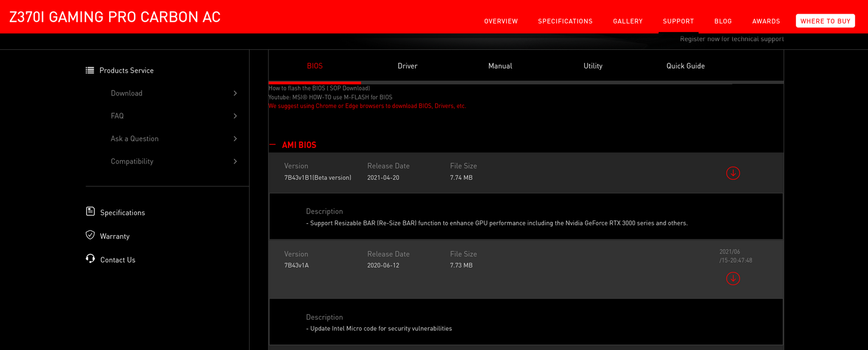868x350 pixels.
Task: Open the Quick Guide tab
Action: point(686,66)
